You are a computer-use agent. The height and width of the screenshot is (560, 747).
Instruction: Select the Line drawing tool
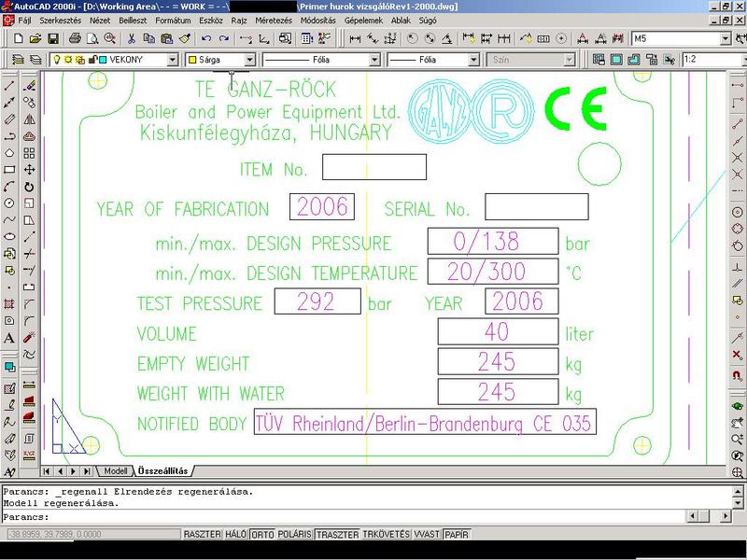pyautogui.click(x=9, y=86)
